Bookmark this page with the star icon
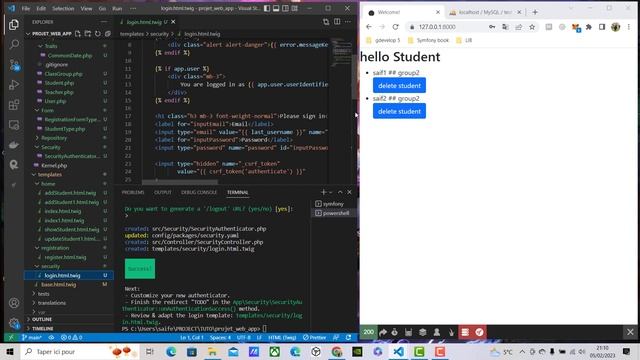 [x=532, y=27]
